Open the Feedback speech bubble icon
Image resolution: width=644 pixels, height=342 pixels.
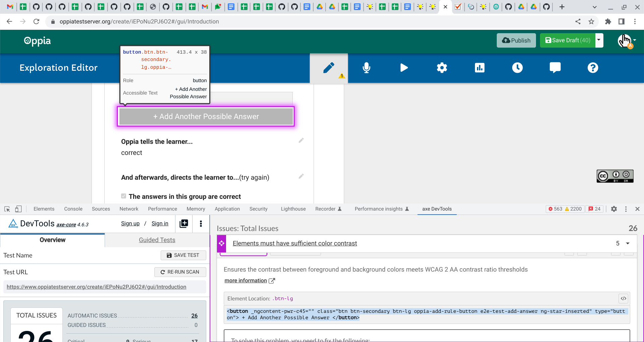click(555, 67)
